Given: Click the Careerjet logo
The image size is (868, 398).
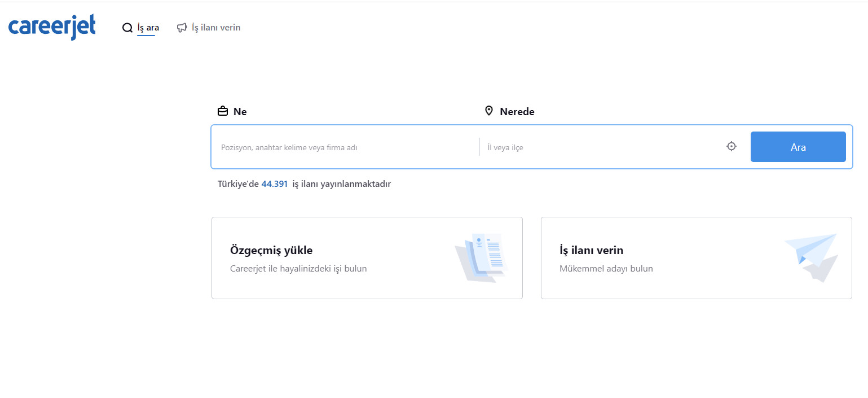Looking at the screenshot, I should (52, 27).
